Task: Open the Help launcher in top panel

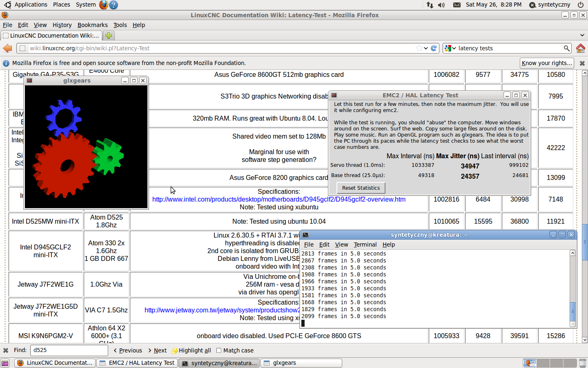Action: click(x=114, y=4)
